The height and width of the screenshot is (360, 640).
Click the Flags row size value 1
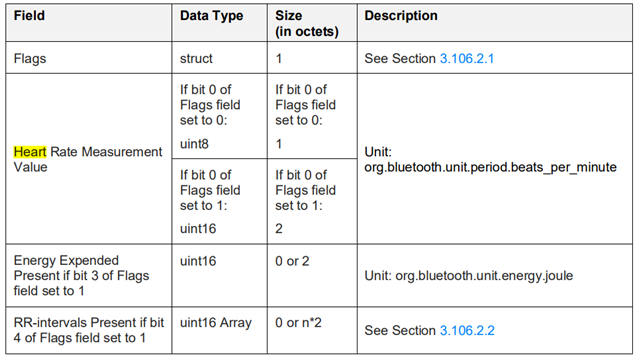coord(279,58)
